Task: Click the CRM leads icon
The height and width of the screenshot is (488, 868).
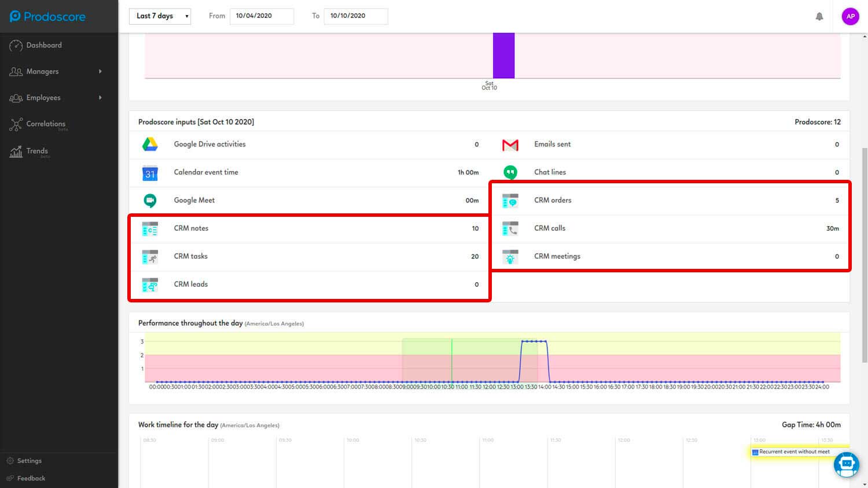Action: pos(150,284)
